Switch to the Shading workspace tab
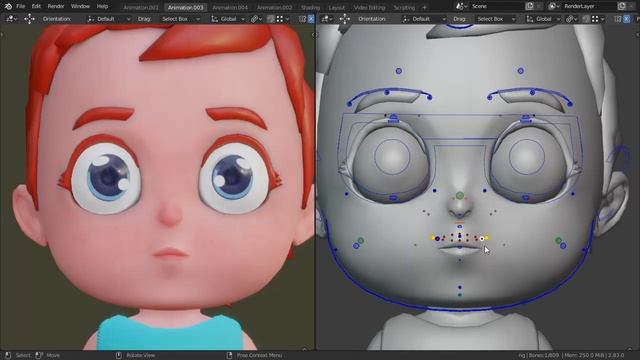The image size is (640, 360). tap(310, 7)
